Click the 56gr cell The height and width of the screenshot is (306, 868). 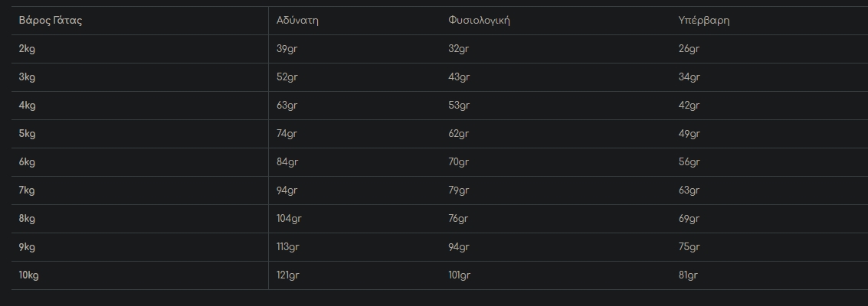689,162
